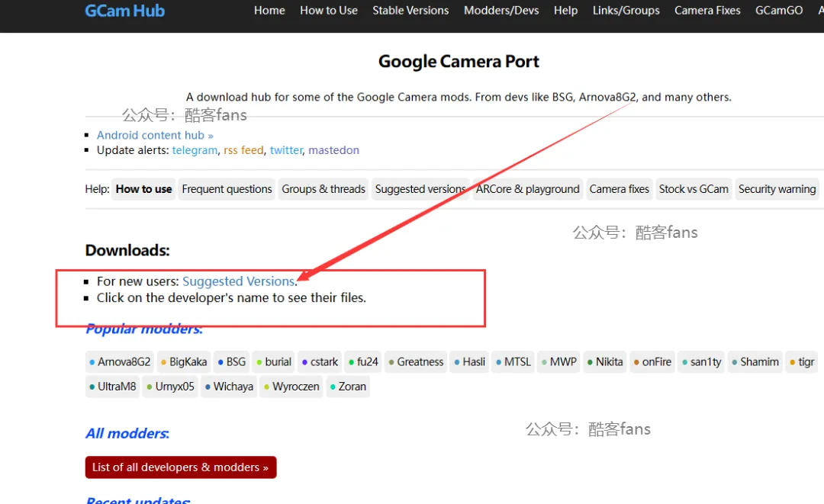Go to Home in the navigation bar
The height and width of the screenshot is (504, 824).
(269, 11)
